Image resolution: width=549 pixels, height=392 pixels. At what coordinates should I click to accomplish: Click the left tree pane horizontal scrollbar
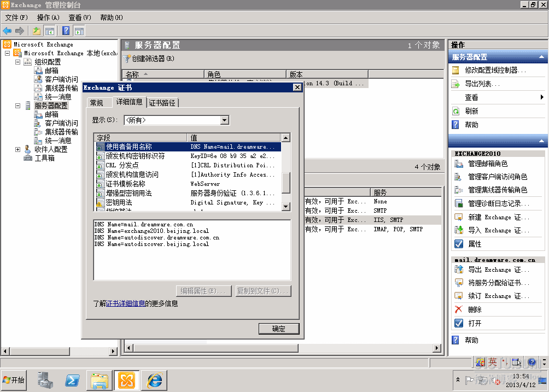[60, 351]
